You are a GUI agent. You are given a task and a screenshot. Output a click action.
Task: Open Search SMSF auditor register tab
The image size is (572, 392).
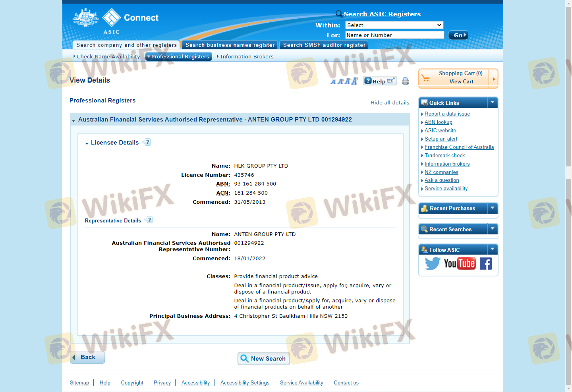[324, 45]
